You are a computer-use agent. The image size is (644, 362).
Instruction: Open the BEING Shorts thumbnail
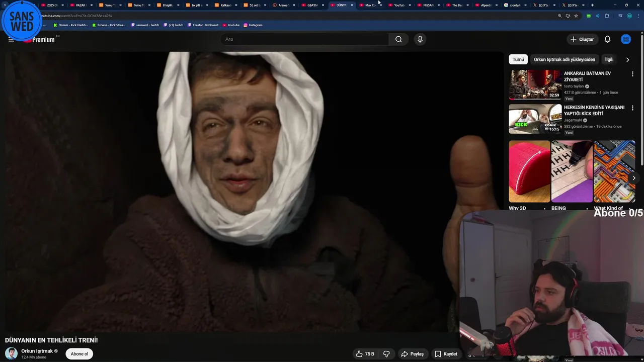(x=572, y=171)
